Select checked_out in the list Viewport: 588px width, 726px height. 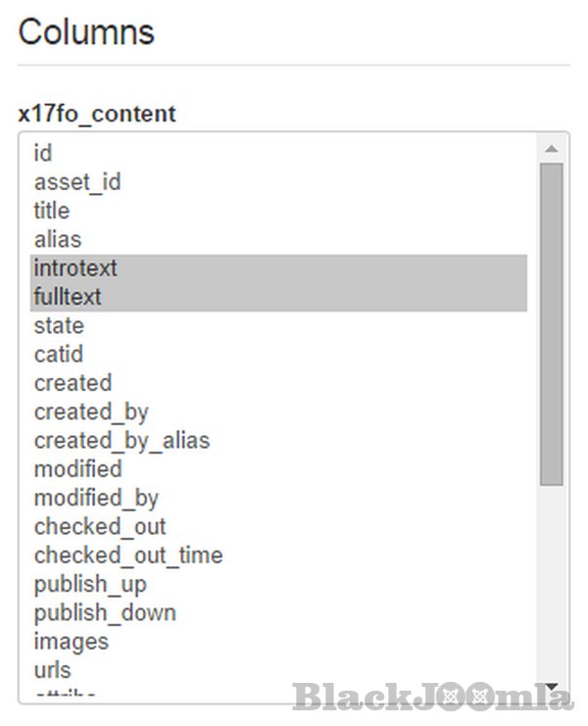tap(100, 526)
